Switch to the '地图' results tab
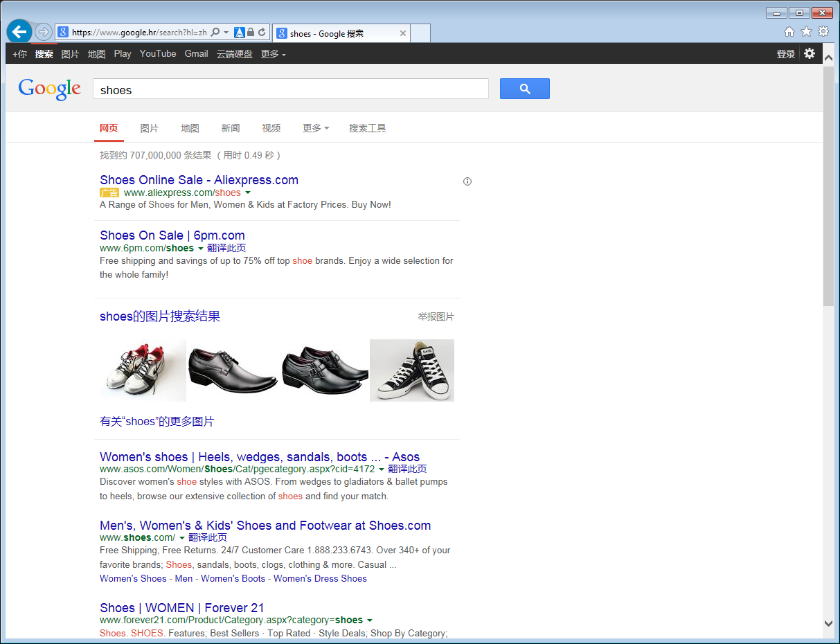 click(x=190, y=128)
